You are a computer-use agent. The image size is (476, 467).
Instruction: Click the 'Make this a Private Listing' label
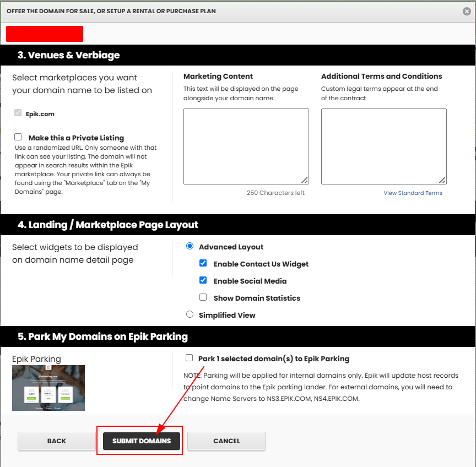tap(76, 138)
